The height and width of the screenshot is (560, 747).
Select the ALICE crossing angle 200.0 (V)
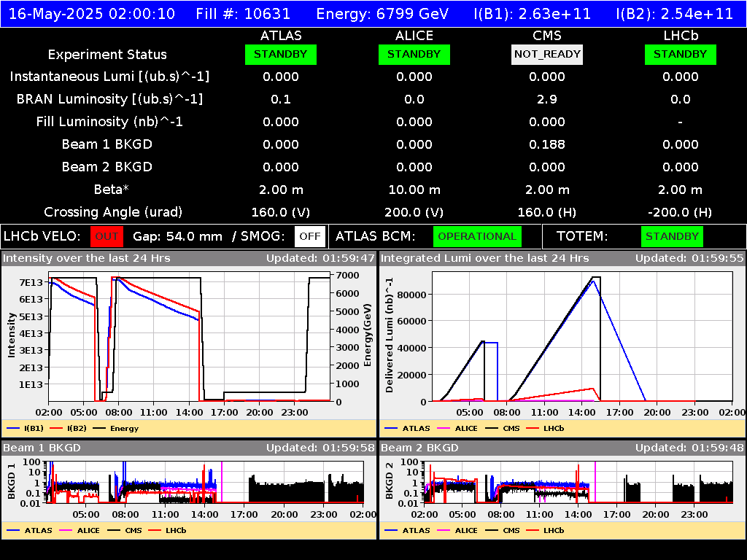click(x=414, y=212)
